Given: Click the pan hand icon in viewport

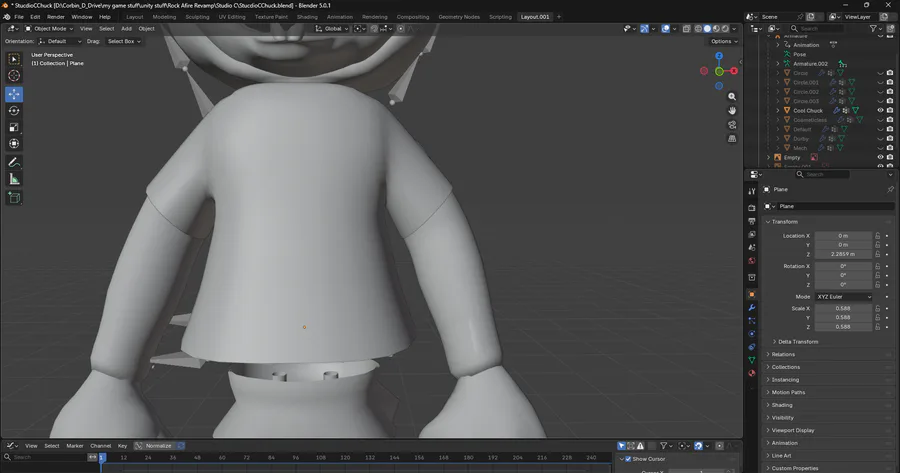Looking at the screenshot, I should point(732,111).
